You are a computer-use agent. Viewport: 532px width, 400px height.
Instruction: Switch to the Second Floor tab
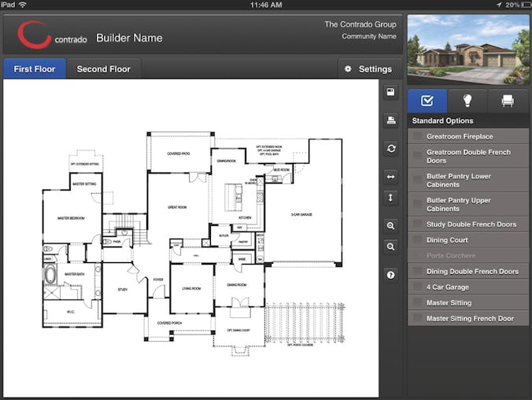(104, 69)
